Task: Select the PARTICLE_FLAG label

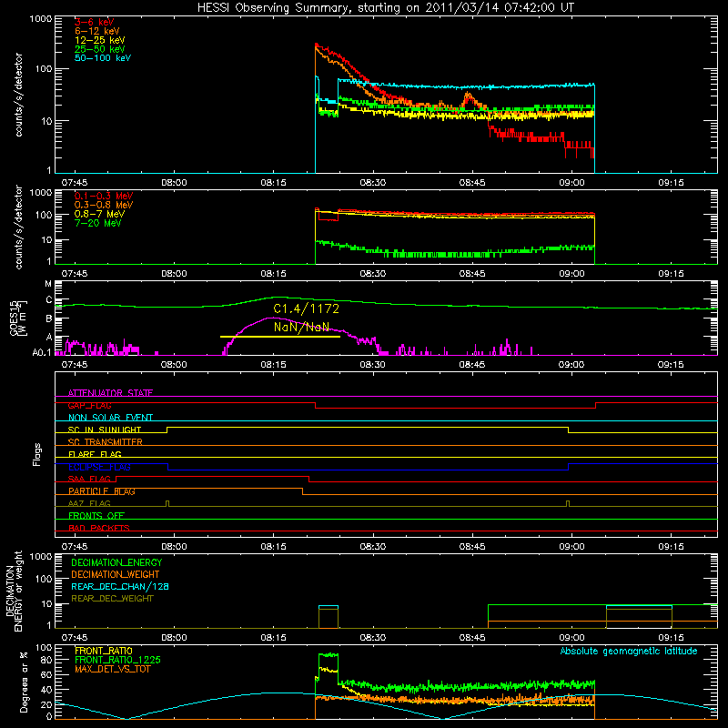Action: point(102,491)
